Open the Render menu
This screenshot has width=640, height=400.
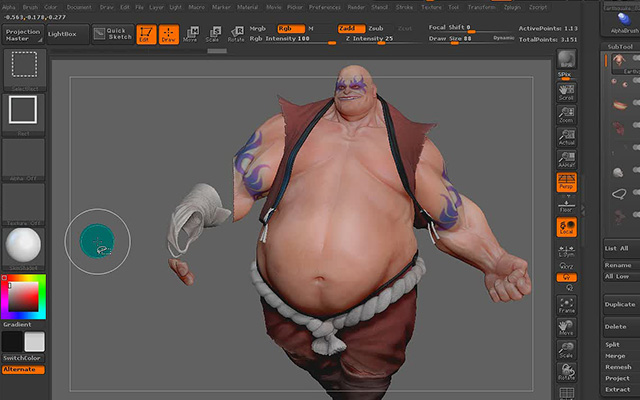pos(356,7)
